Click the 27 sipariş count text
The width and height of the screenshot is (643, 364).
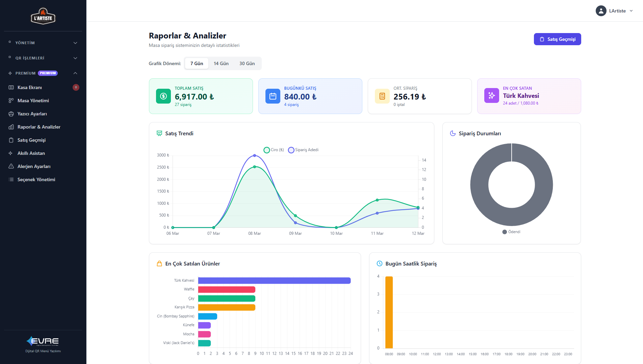pyautogui.click(x=183, y=105)
